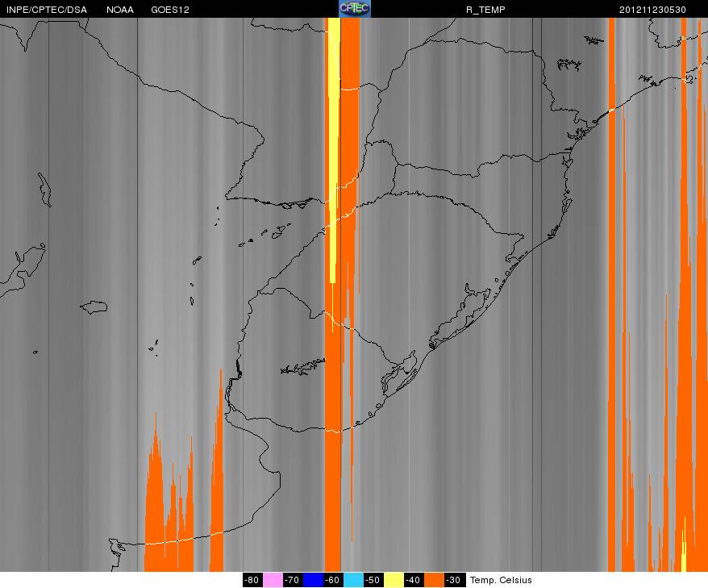This screenshot has height=588, width=708.
Task: Click the GOES12 satellite label
Action: pos(170,10)
